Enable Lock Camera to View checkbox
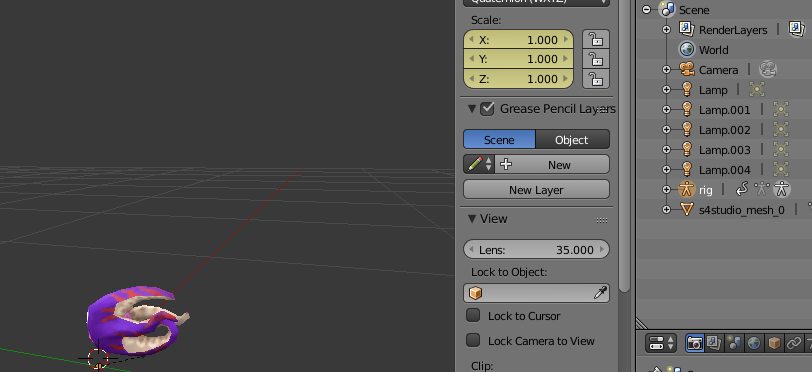The image size is (812, 372). pos(473,340)
